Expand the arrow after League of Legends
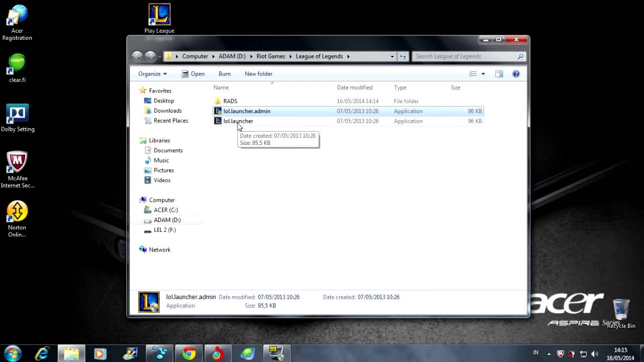The image size is (644, 362). [348, 56]
